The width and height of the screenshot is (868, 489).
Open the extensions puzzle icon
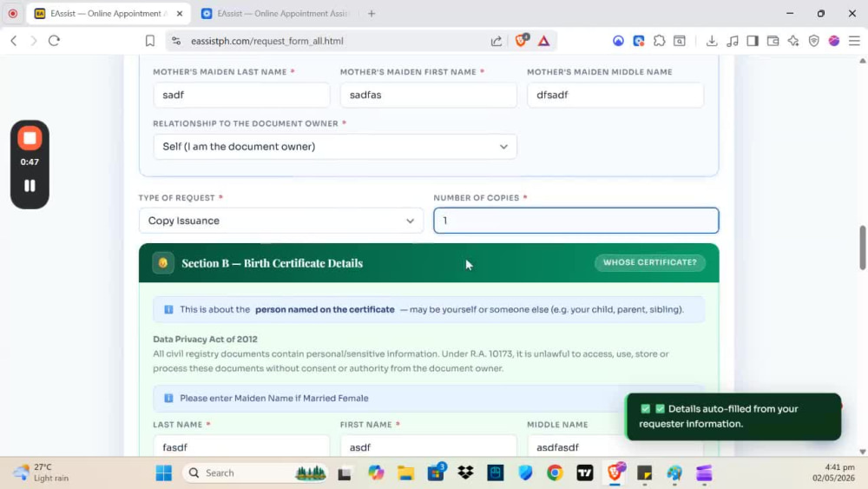[x=659, y=41]
